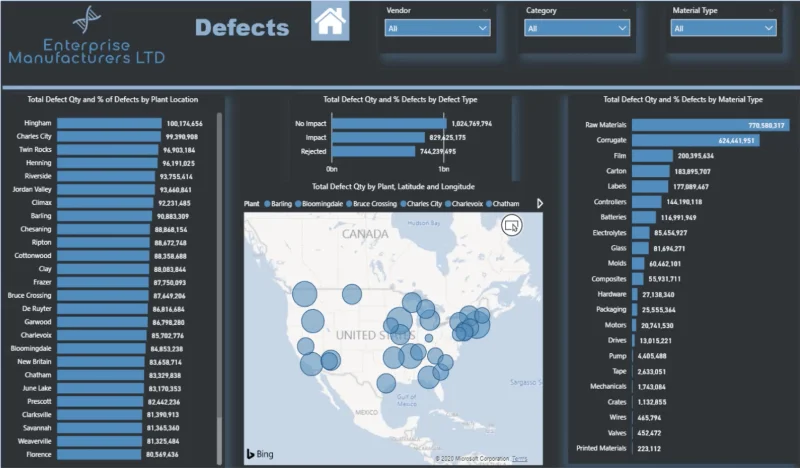Select Bruce Crossing in Plant legend

click(371, 204)
